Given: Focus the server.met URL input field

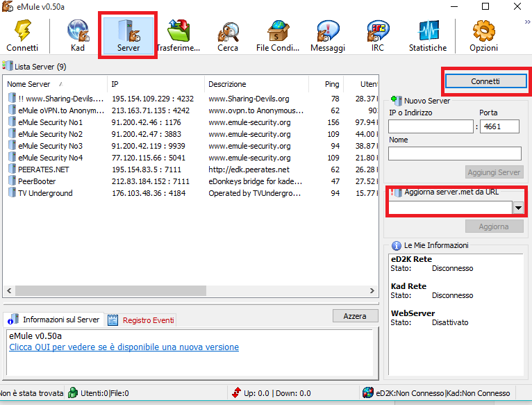Looking at the screenshot, I should pyautogui.click(x=450, y=208).
